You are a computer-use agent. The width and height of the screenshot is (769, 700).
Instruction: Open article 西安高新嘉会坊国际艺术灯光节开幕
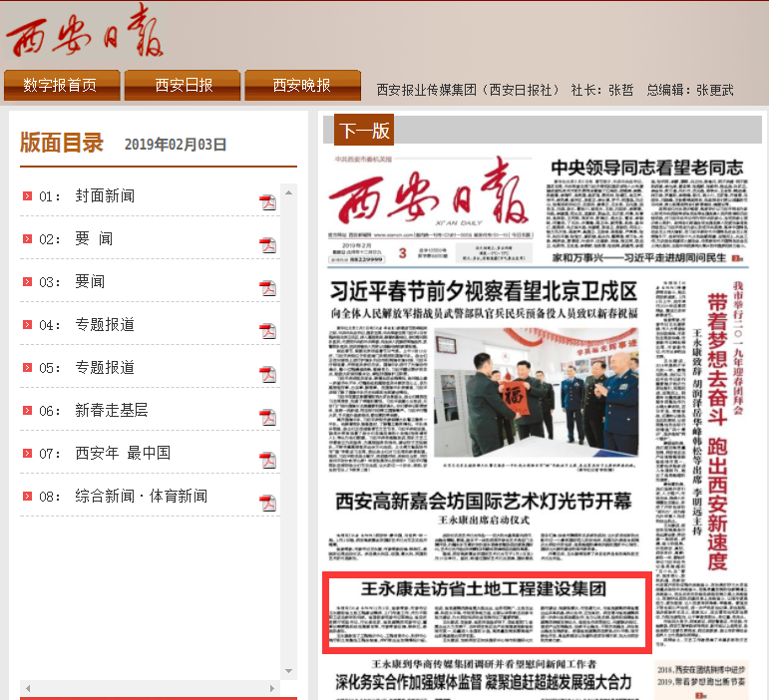(x=484, y=501)
